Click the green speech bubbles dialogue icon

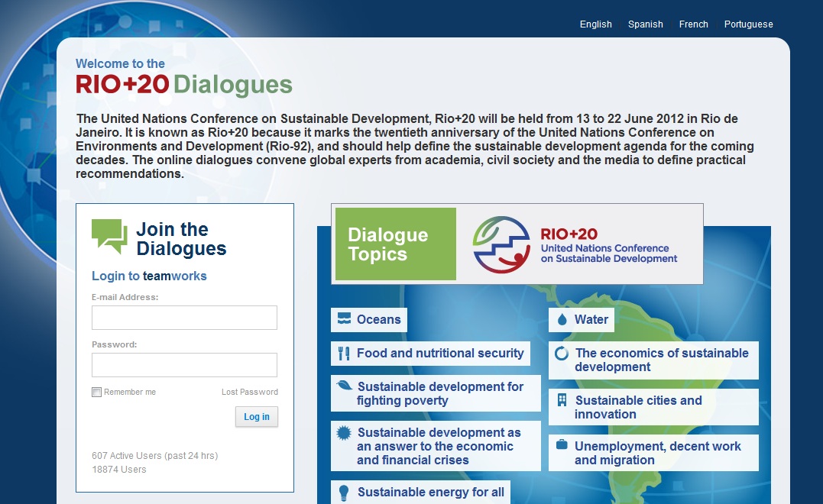[109, 237]
